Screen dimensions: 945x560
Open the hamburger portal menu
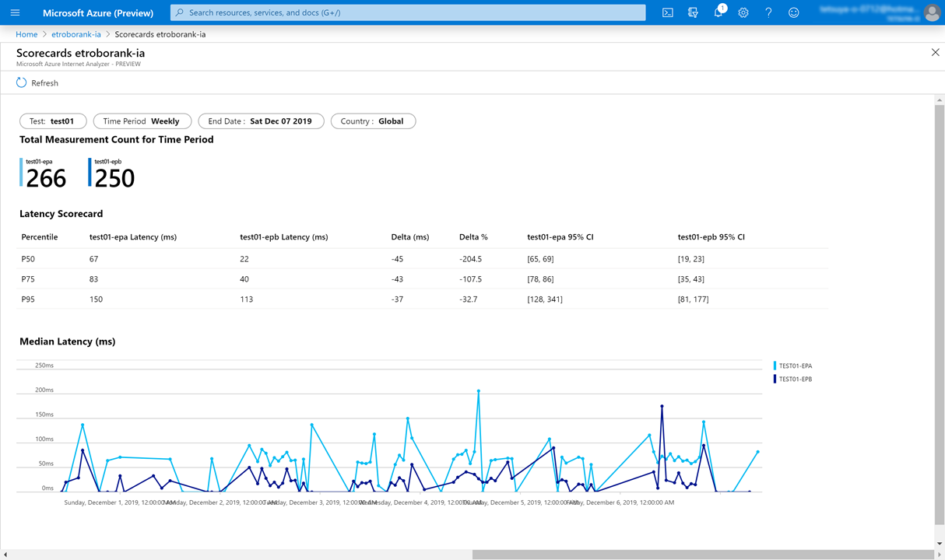click(15, 12)
